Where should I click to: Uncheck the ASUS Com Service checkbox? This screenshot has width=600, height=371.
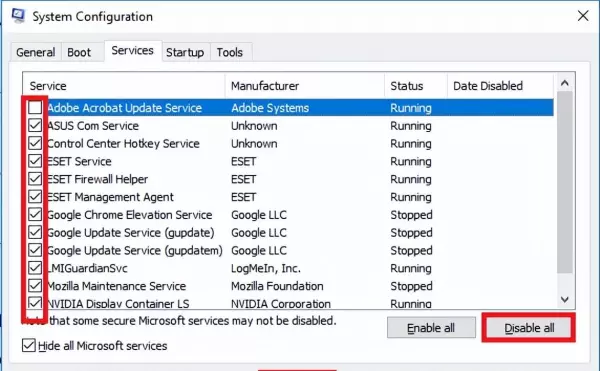(x=35, y=125)
